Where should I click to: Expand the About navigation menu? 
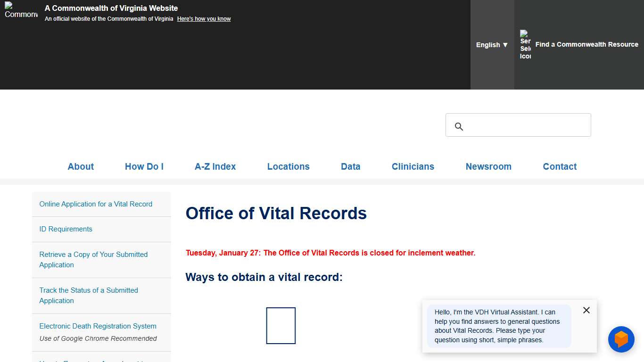(x=81, y=166)
